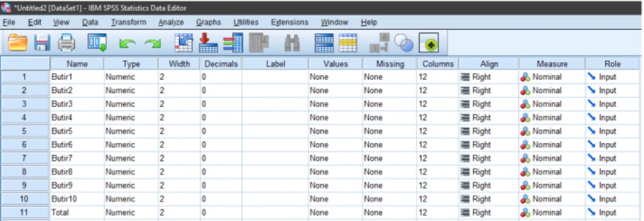The height and width of the screenshot is (221, 644).
Task: Select the Measure column header
Action: point(552,63)
